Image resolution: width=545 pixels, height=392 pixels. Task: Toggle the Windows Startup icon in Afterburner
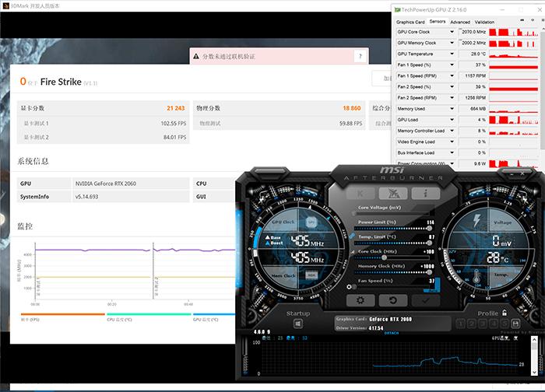coord(298,324)
